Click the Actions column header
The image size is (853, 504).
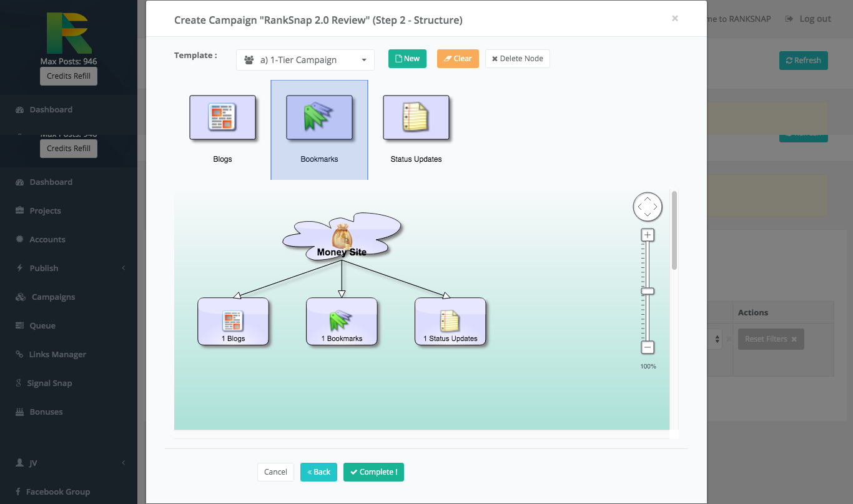753,312
